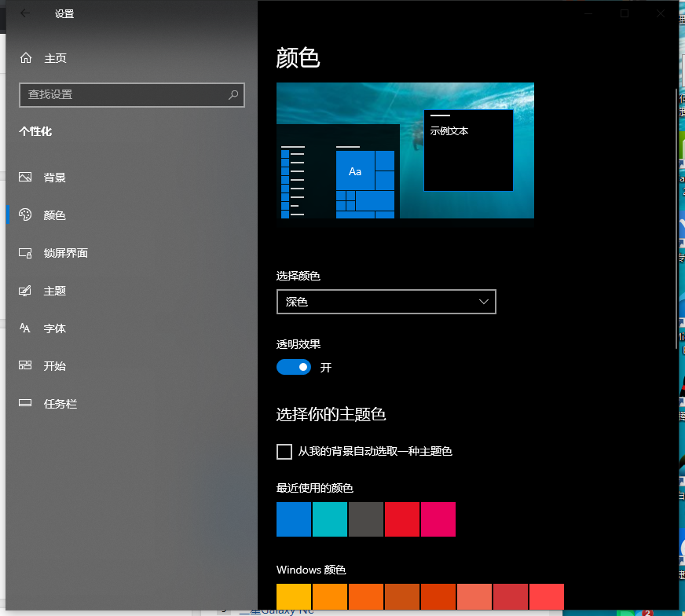The width and height of the screenshot is (685, 616).
Task: Choose the teal swatch in recent colors
Action: click(x=329, y=519)
